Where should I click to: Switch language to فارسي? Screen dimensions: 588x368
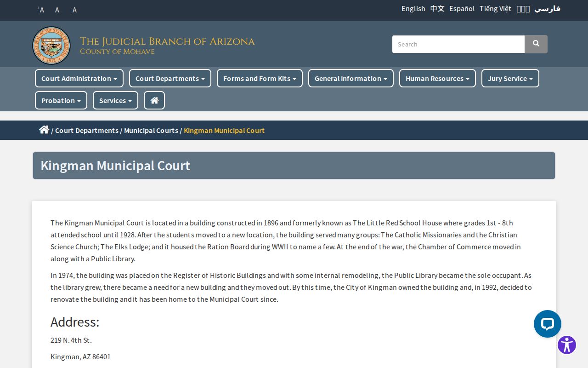[x=547, y=9]
